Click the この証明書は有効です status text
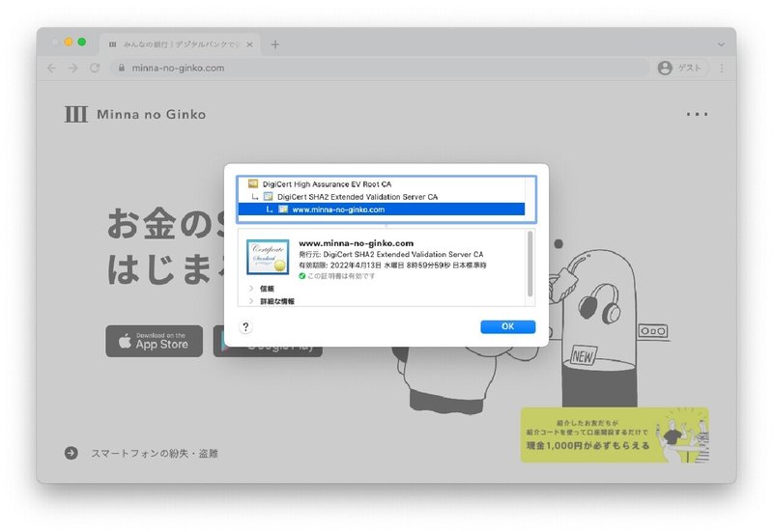The image size is (773, 532). (341, 276)
